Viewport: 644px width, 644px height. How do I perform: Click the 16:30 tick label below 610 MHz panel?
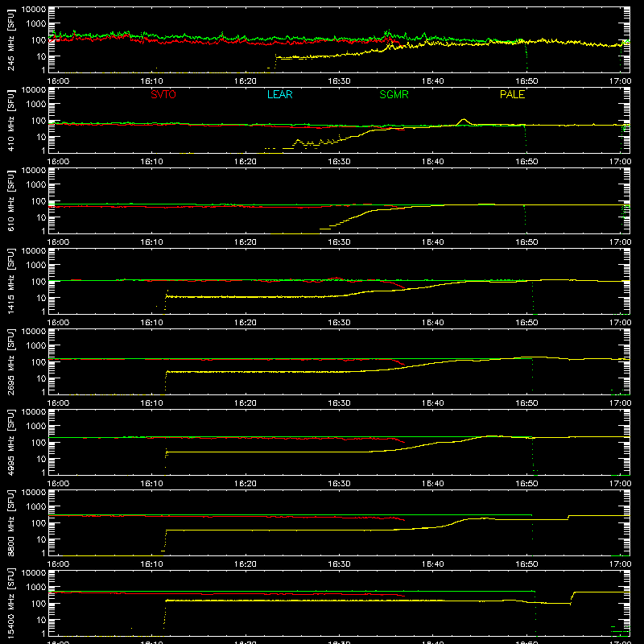click(x=339, y=242)
